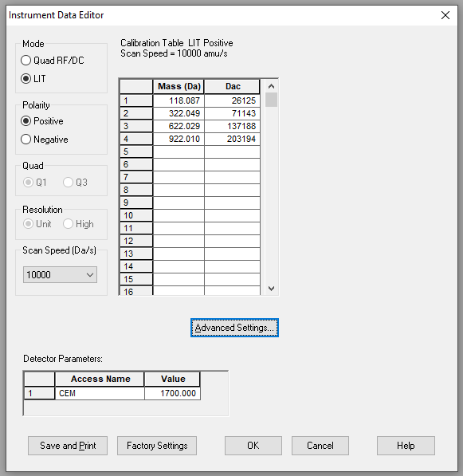Select mass cell 322.049

[179, 113]
